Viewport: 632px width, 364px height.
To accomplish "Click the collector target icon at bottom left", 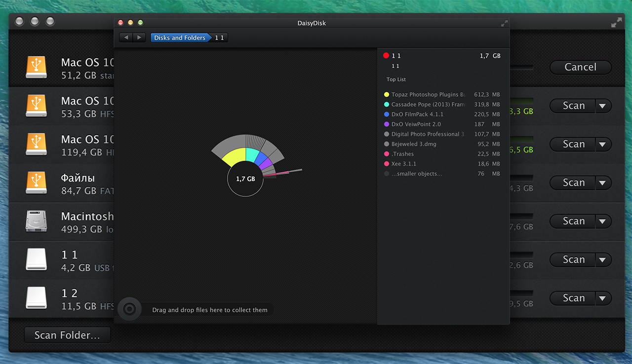I will (129, 309).
